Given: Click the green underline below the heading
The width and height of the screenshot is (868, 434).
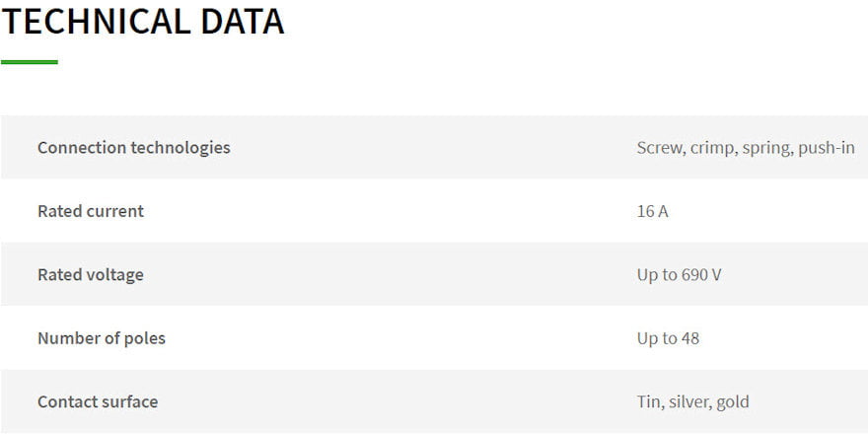Looking at the screenshot, I should [30, 62].
